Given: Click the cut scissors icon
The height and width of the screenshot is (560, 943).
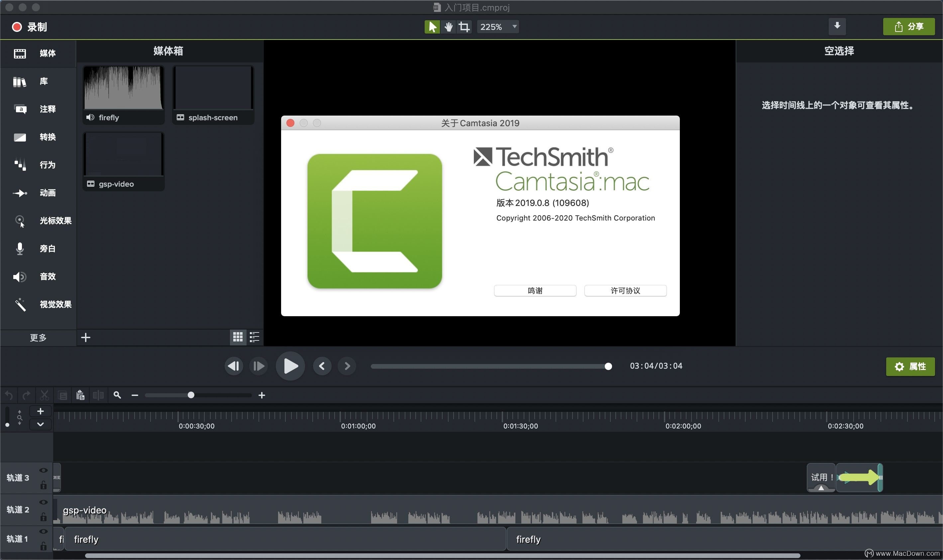Looking at the screenshot, I should click(44, 395).
